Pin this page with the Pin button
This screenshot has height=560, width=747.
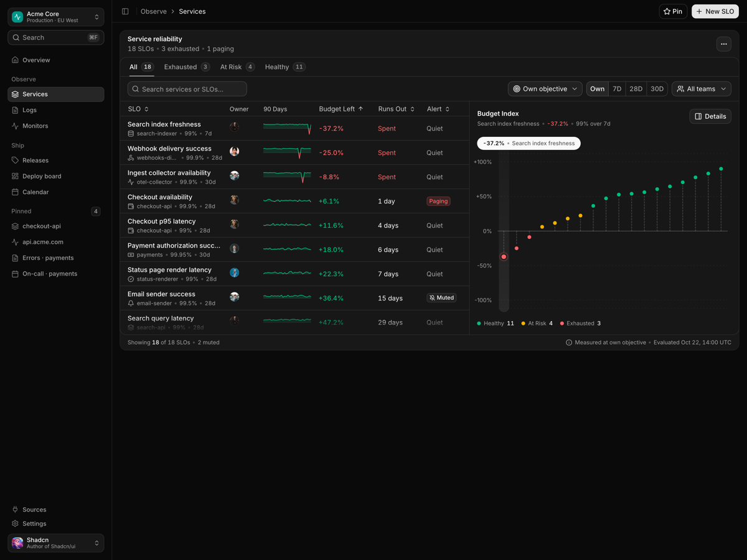(x=673, y=11)
